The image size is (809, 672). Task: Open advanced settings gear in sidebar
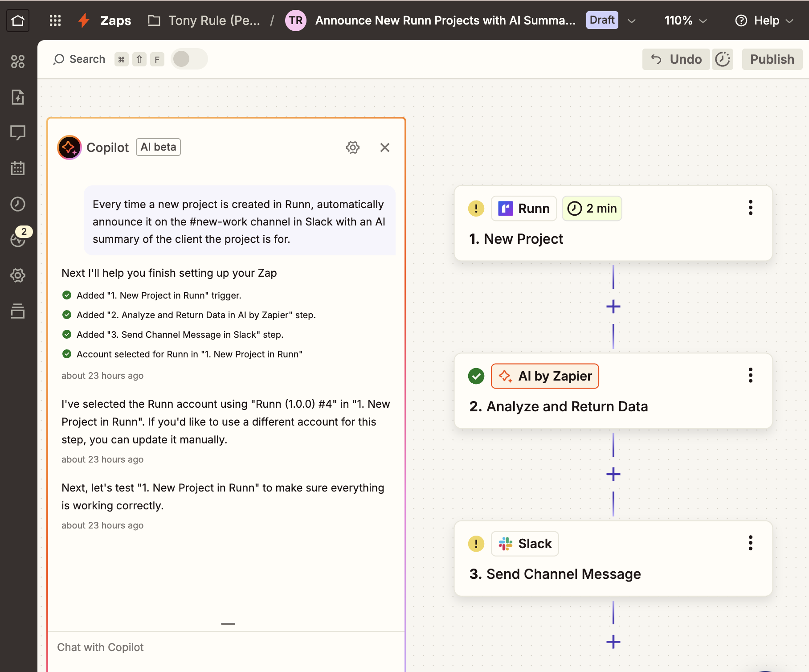click(18, 275)
